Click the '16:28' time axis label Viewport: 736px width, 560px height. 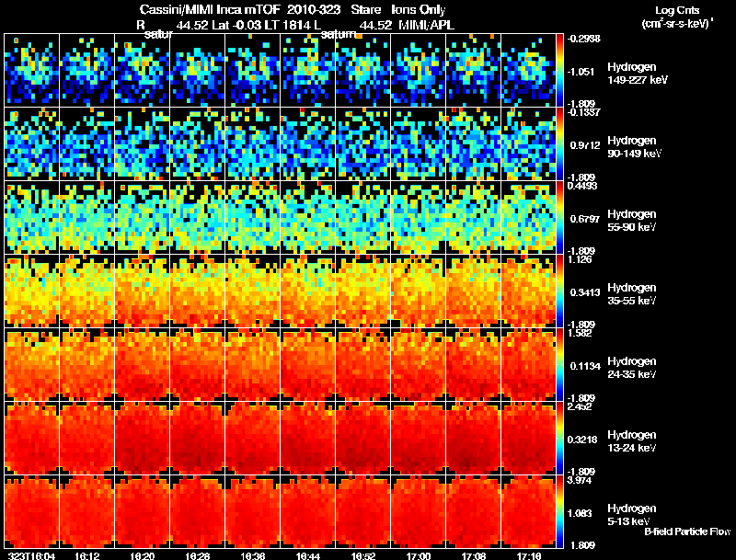197,555
